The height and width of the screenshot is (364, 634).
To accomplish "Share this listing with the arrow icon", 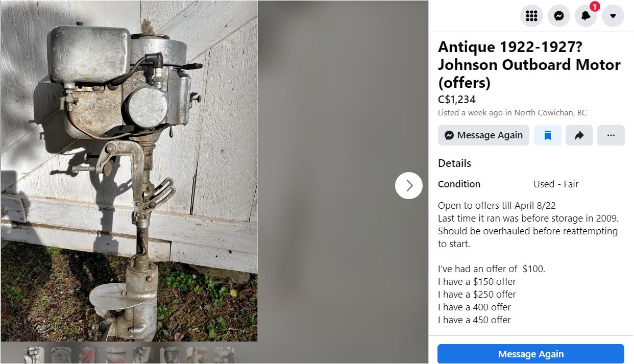I will (x=579, y=135).
